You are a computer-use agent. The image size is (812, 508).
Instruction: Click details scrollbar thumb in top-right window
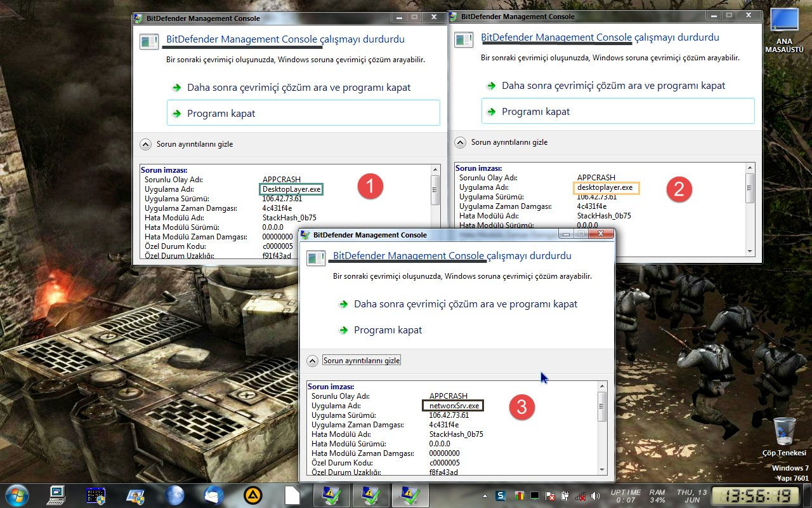(750, 187)
